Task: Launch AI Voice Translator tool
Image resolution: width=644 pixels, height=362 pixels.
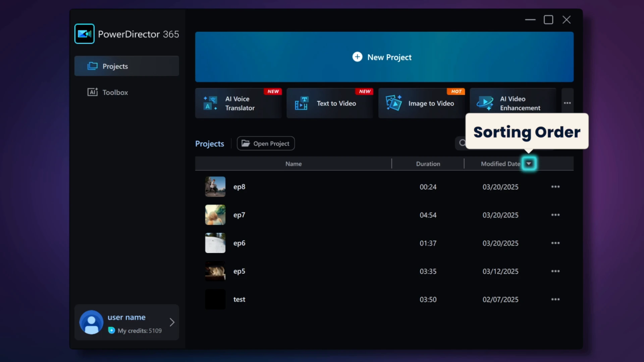Action: tap(238, 103)
